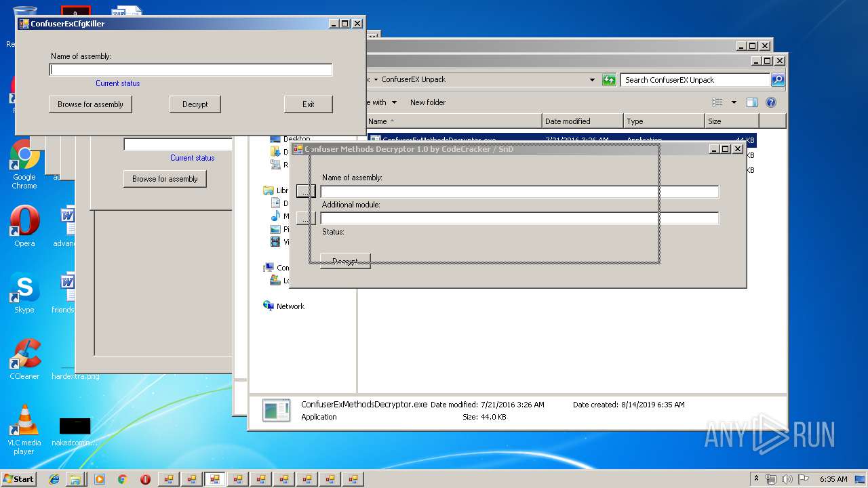Focus the Additional module field in Confuser Methods Decryptor
This screenshot has width=868, height=488.
pos(519,218)
